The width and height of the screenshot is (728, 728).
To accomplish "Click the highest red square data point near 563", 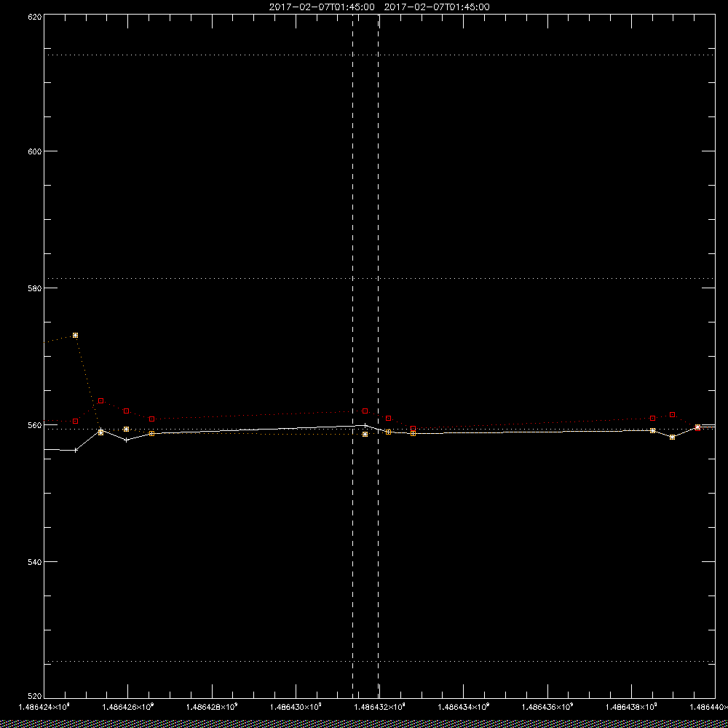I will [100, 400].
